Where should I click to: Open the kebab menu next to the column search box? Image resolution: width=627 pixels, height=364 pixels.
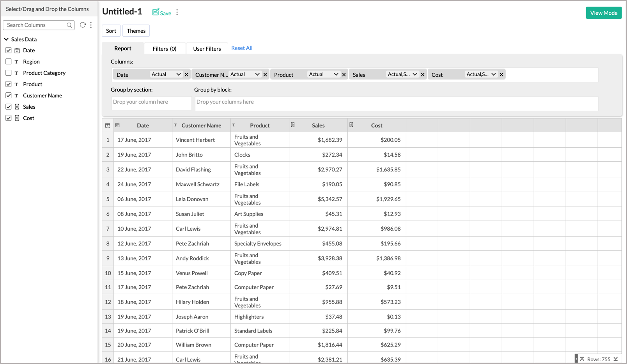(x=91, y=25)
